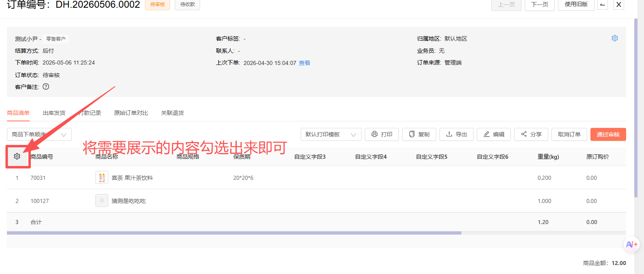Copy the order using 复制 button

tap(419, 134)
